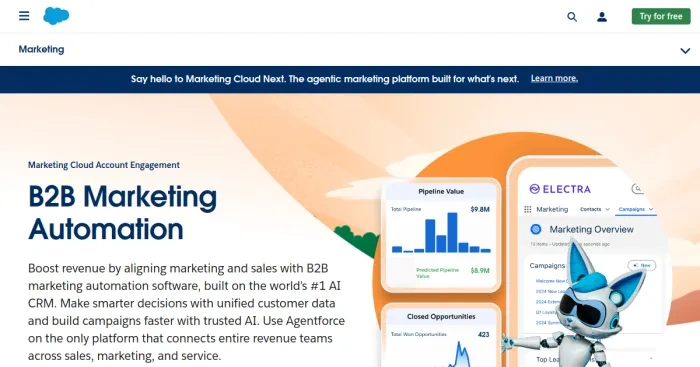
Task: Click the $9.8M total pipeline value
Action: click(x=480, y=209)
